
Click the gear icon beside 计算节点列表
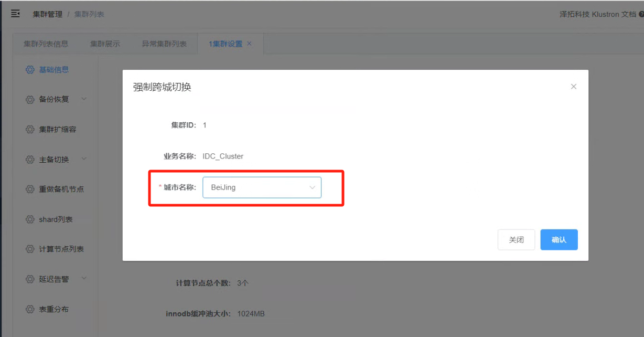tap(30, 249)
